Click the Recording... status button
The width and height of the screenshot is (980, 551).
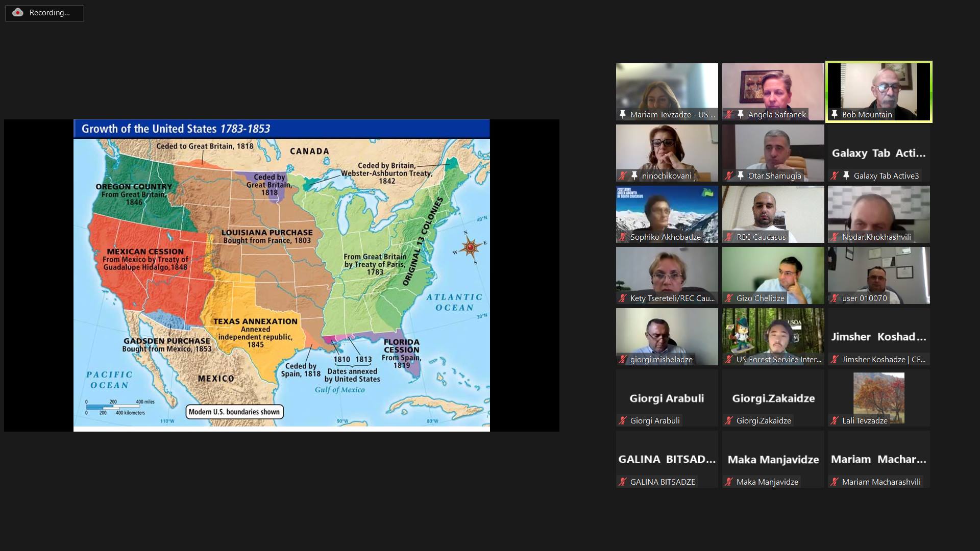44,13
